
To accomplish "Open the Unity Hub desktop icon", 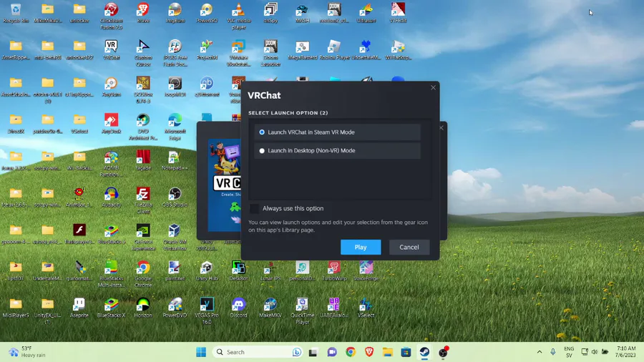I will coord(207,271).
